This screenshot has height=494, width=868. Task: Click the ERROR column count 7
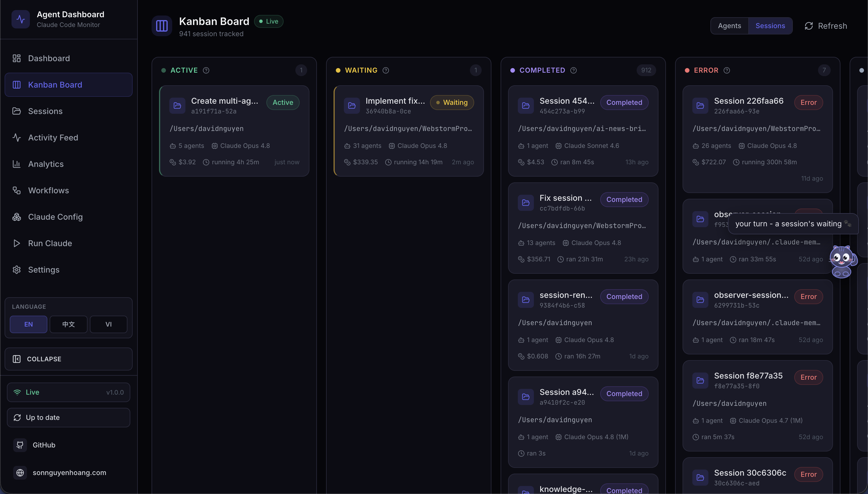824,70
